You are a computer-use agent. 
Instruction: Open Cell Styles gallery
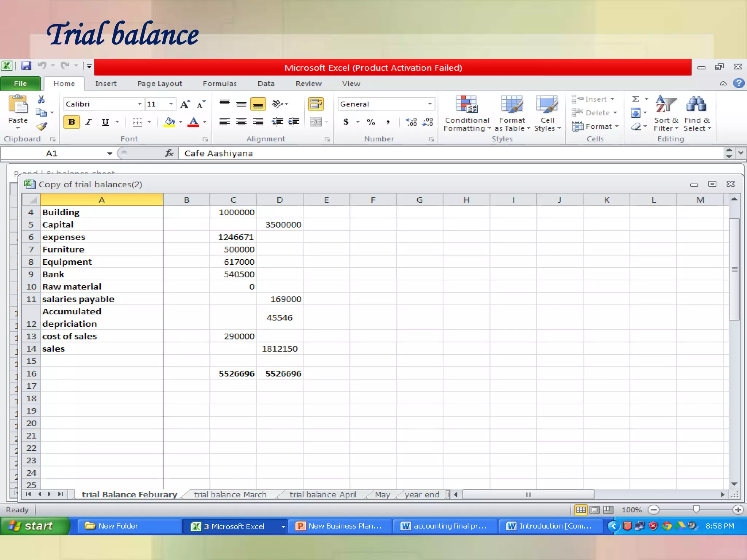(547, 113)
